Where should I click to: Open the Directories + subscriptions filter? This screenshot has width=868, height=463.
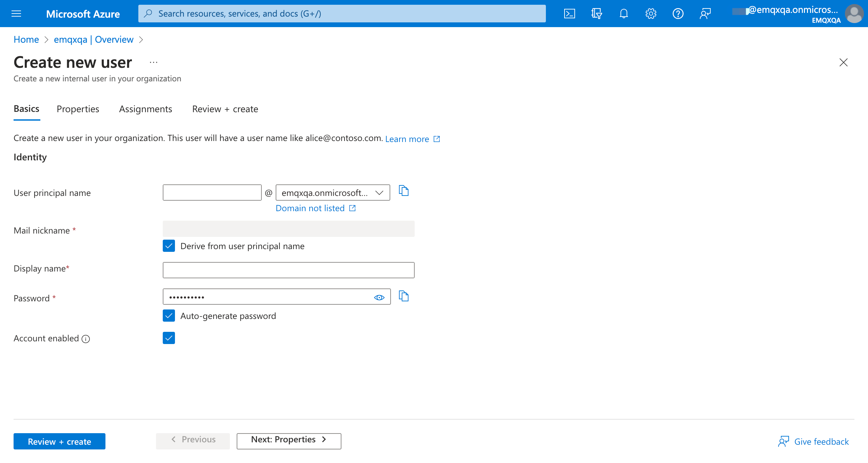(596, 14)
